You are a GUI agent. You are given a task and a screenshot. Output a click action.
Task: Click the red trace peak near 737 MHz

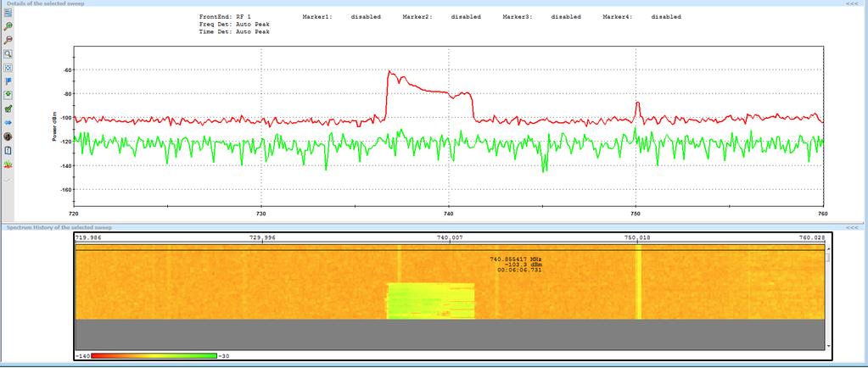click(389, 72)
